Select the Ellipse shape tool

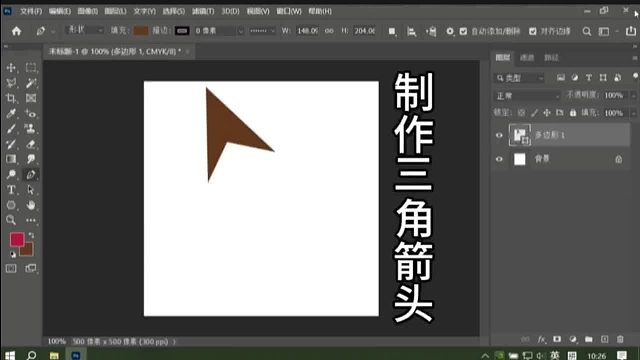(11, 205)
